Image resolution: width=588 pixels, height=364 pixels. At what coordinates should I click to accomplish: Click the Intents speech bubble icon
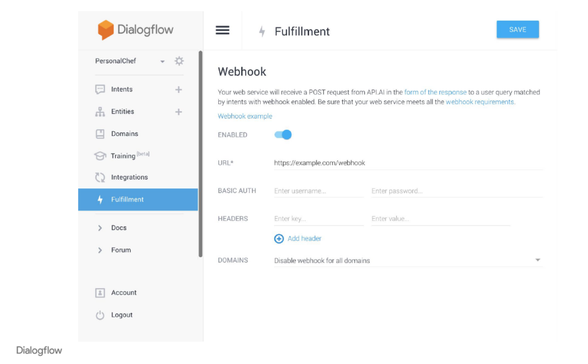click(100, 89)
